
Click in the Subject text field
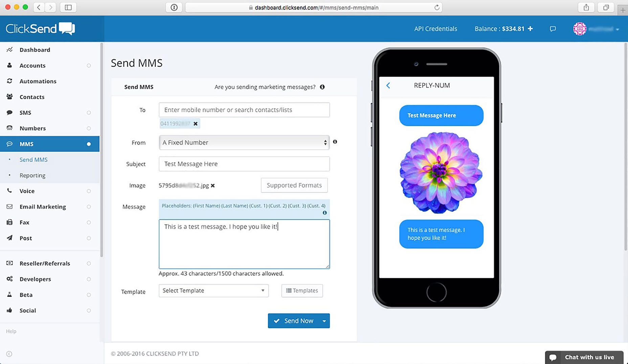point(244,164)
